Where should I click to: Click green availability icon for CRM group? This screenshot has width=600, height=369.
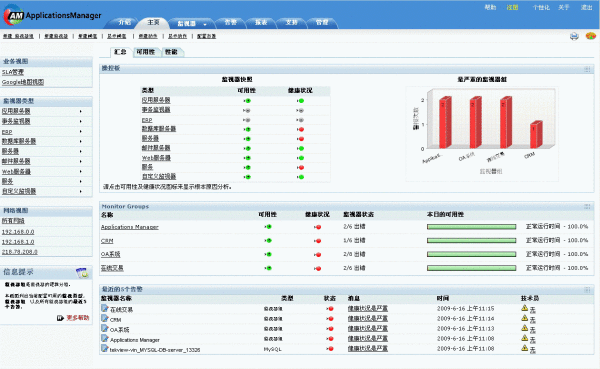click(x=268, y=240)
